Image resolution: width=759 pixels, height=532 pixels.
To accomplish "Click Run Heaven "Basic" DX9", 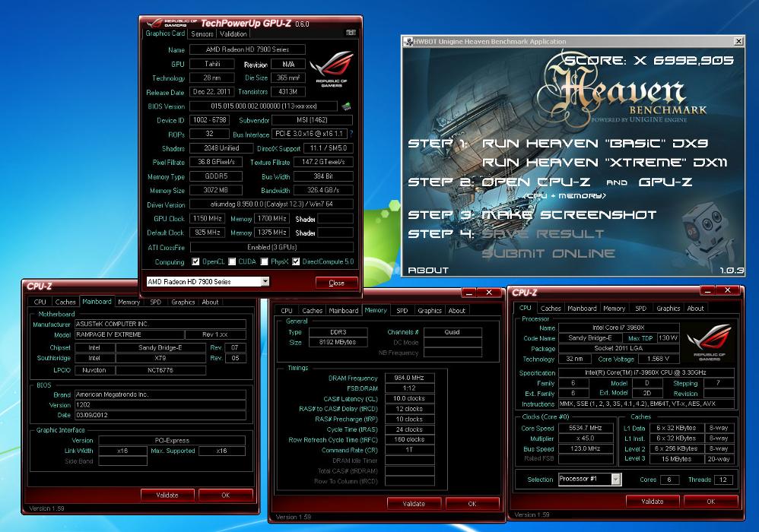I will pos(595,143).
